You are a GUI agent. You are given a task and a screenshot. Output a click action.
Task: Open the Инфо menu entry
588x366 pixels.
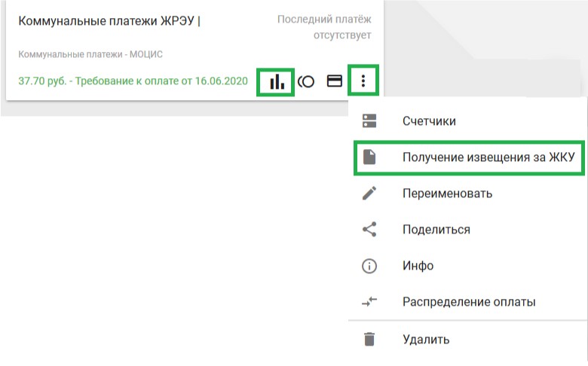click(418, 266)
